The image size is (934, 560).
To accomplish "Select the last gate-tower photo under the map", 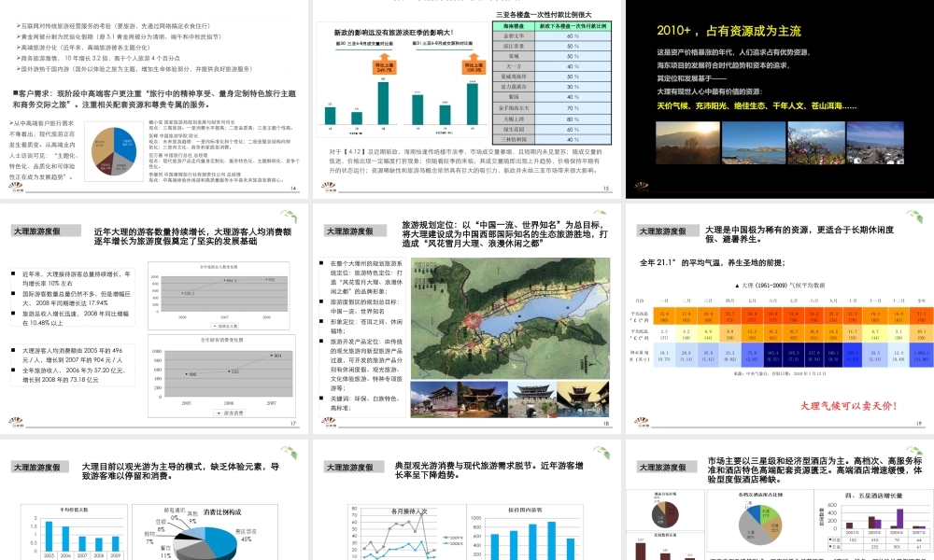I will click(x=583, y=399).
